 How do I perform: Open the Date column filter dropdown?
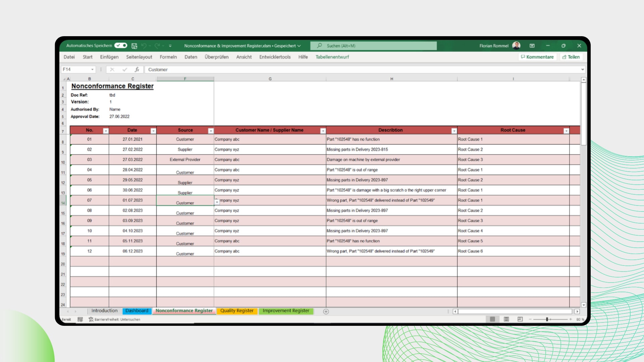click(x=153, y=131)
